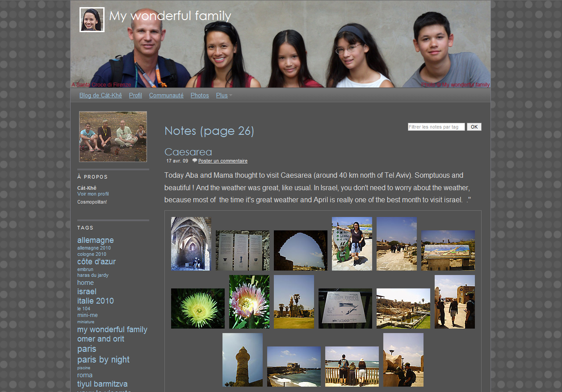Open the sidebar family group photo
The width and height of the screenshot is (562, 392).
113,137
